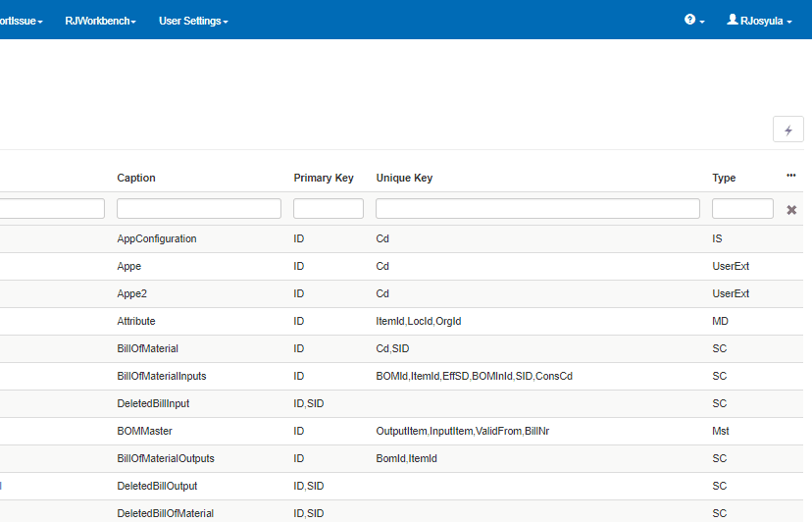Open the help question mark menu
The height and width of the screenshot is (522, 812).
(694, 21)
